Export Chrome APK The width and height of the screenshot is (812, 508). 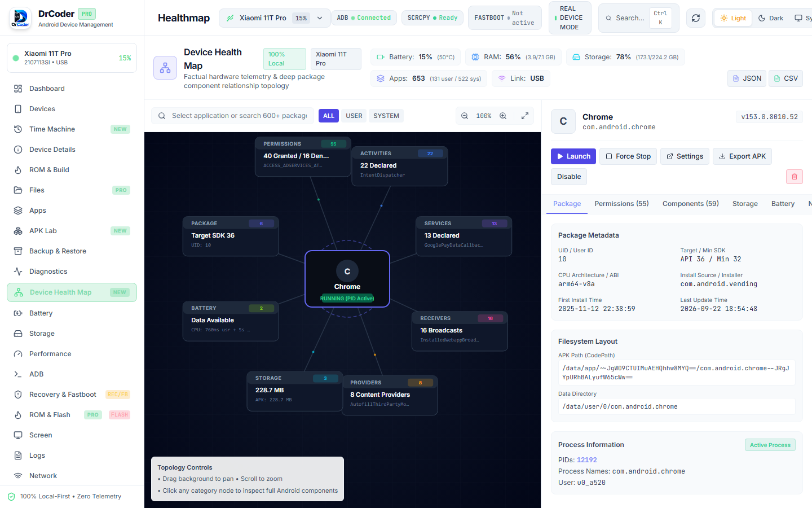point(742,156)
